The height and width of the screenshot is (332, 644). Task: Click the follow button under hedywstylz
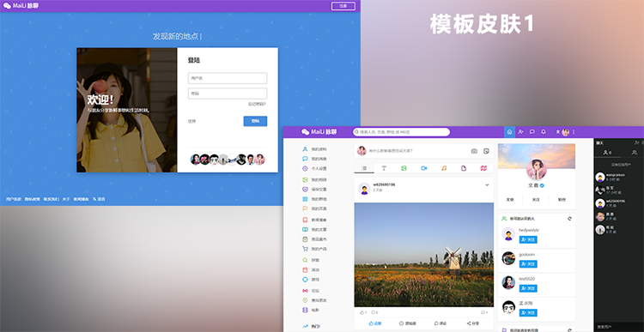528,239
